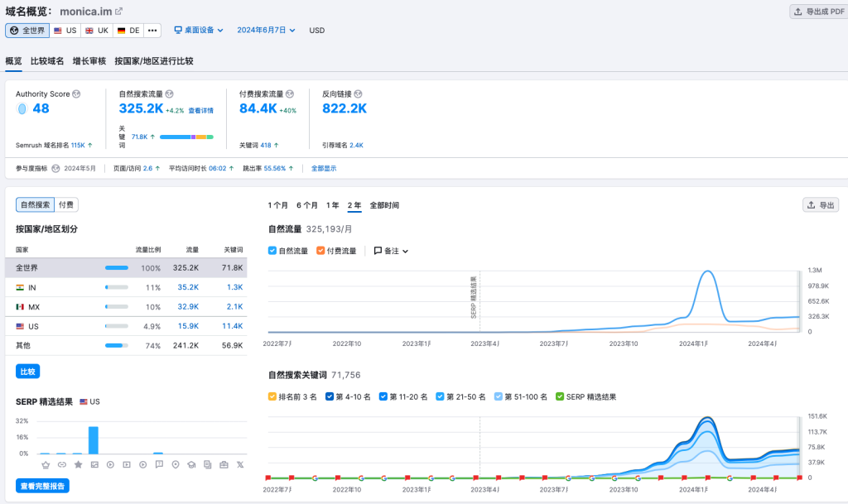Viewport: 848px width, 504px height.
Task: Click the Authority Score info icon
Action: [76, 94]
